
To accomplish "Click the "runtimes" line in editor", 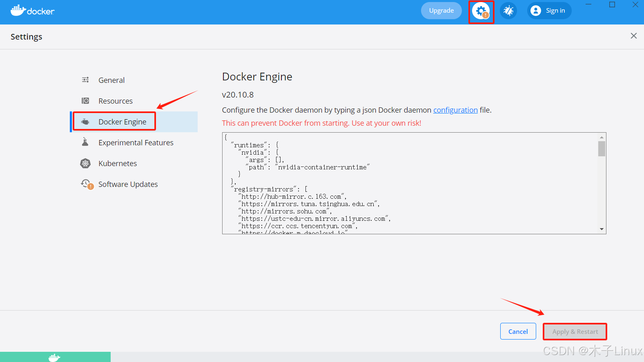I will [x=255, y=145].
